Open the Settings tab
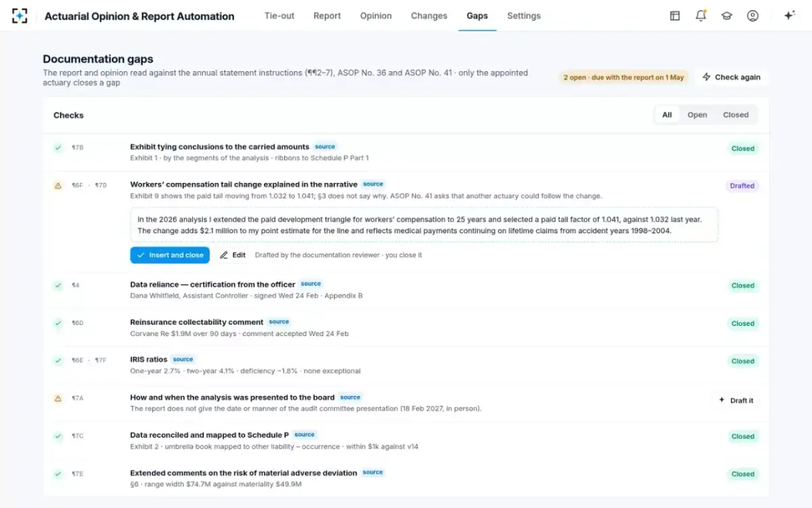Screen dimensions: 812x508 (524, 16)
